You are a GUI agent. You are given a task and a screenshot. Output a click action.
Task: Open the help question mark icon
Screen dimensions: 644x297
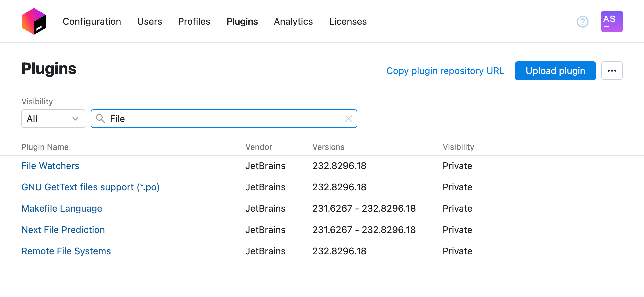click(x=583, y=22)
